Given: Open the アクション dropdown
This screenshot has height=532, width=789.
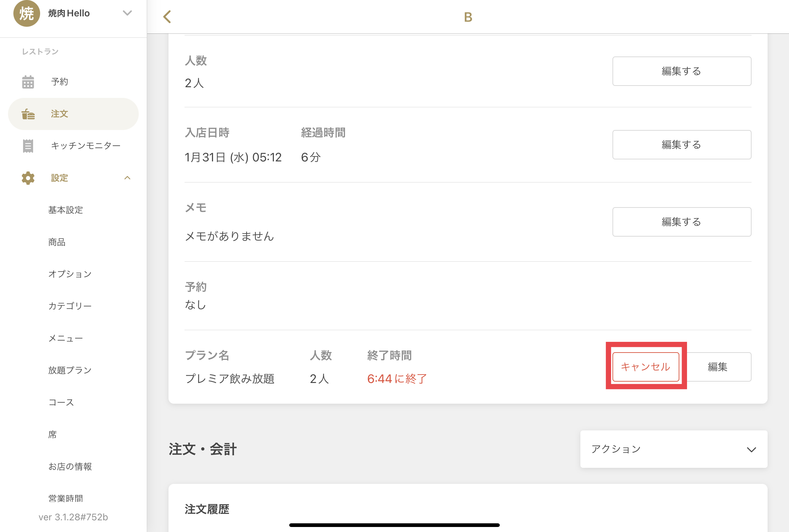Looking at the screenshot, I should 674,449.
